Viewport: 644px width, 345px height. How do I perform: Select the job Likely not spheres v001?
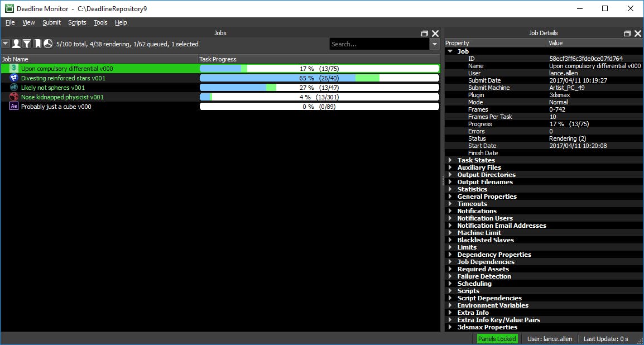pyautogui.click(x=53, y=88)
